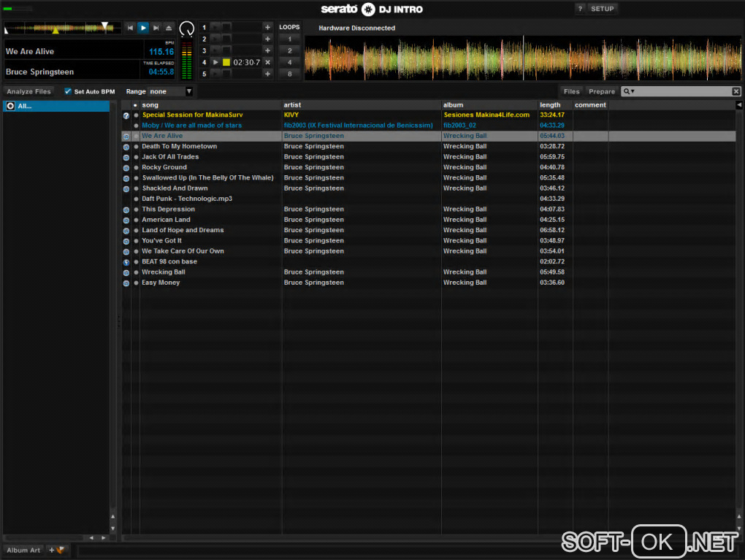This screenshot has height=560, width=745.
Task: Click status icon of Death To My Hometown
Action: (x=126, y=147)
